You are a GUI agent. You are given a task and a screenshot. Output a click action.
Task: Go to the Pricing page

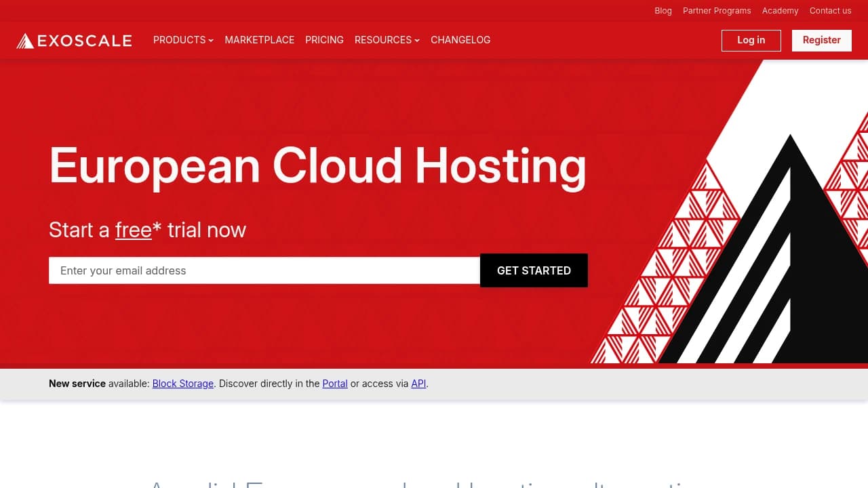click(324, 40)
